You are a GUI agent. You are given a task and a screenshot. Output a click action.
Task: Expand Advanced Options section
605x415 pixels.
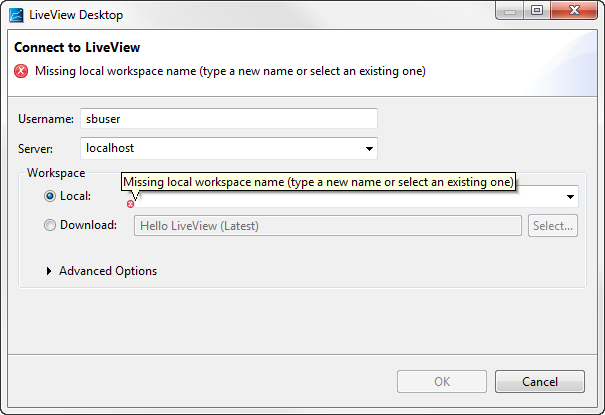point(50,271)
